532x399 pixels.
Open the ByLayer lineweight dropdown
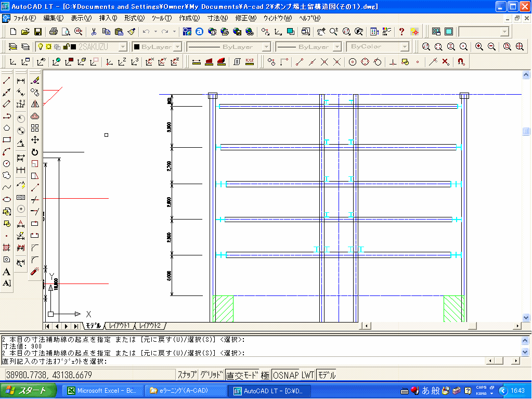coord(338,46)
